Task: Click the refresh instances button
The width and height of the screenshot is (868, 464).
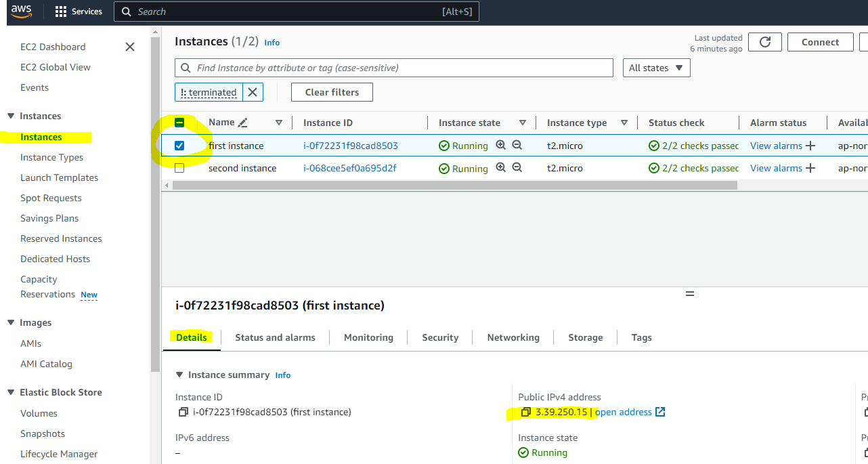Action: point(765,42)
